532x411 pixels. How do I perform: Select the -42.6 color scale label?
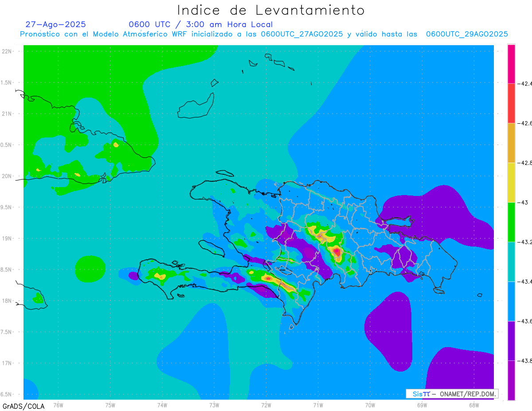tap(524, 123)
